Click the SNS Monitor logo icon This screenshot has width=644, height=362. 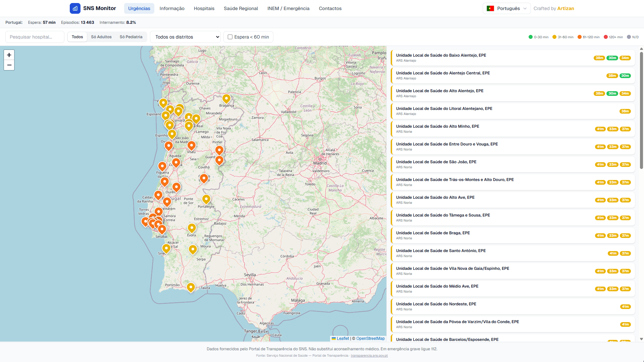(x=75, y=8)
